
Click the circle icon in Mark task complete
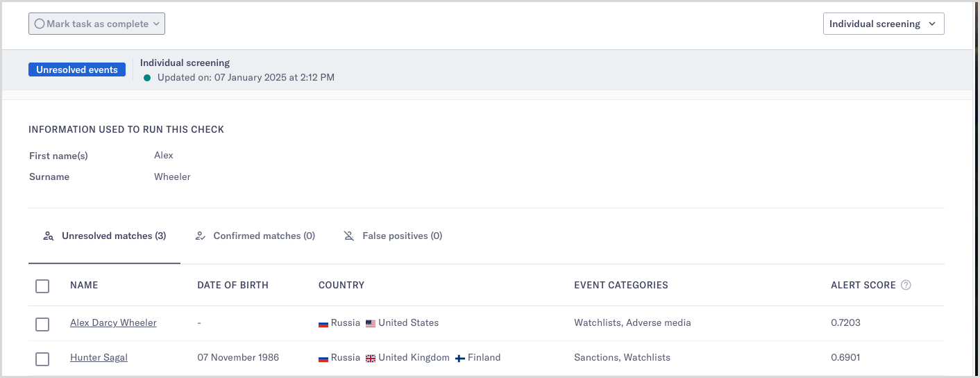[40, 24]
